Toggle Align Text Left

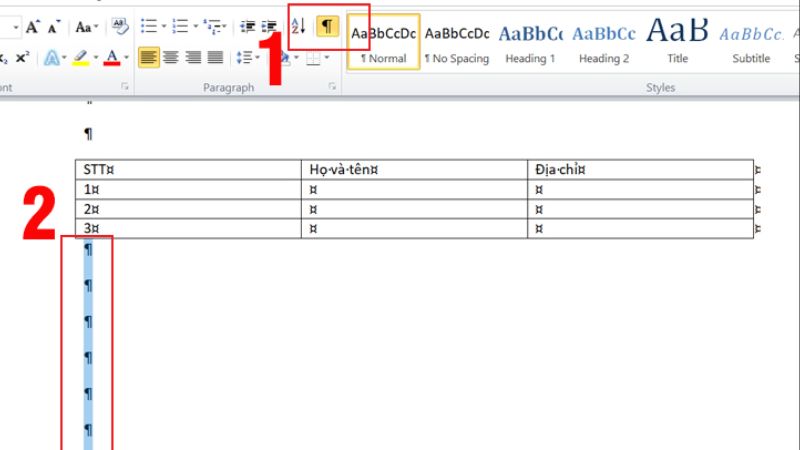(x=148, y=57)
